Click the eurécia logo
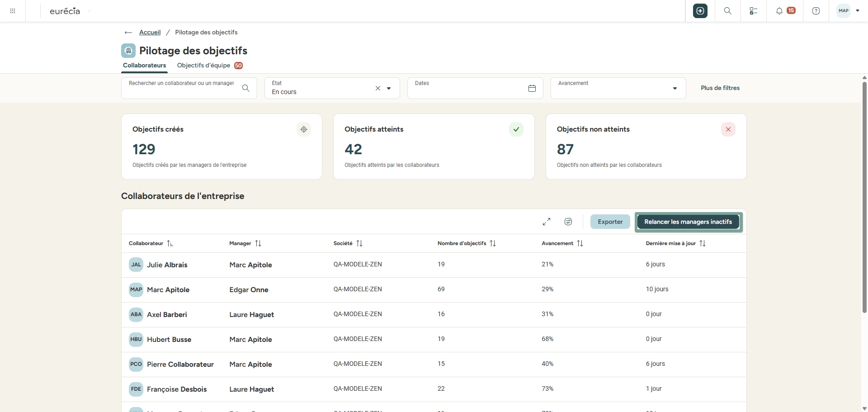This screenshot has height=412, width=868. point(65,11)
